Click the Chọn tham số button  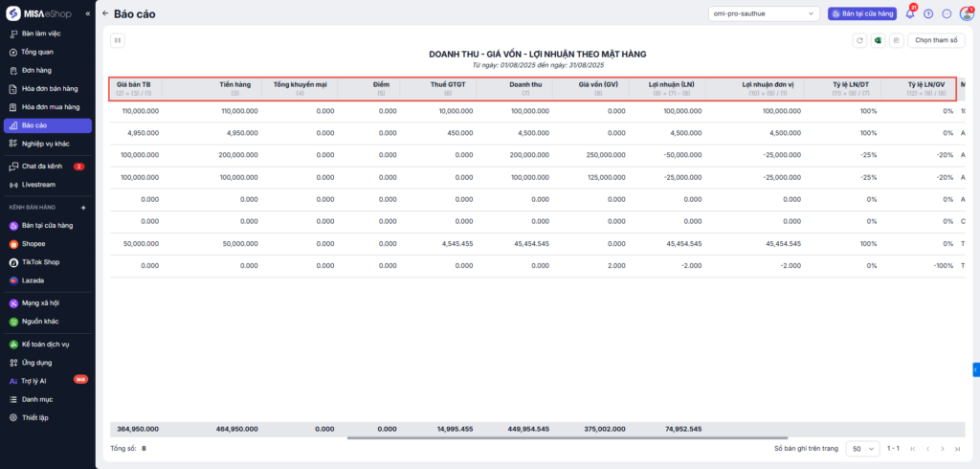936,40
